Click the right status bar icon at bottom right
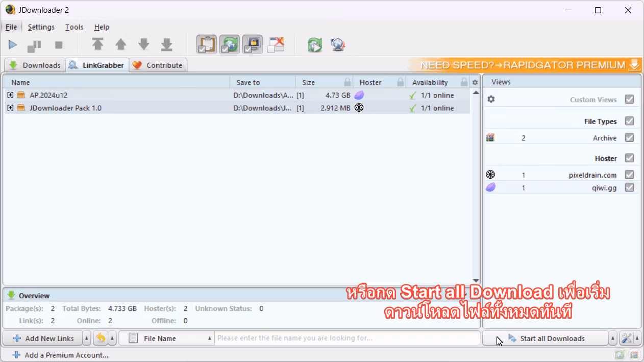Viewport: 644px width, 362px height. pos(634,354)
